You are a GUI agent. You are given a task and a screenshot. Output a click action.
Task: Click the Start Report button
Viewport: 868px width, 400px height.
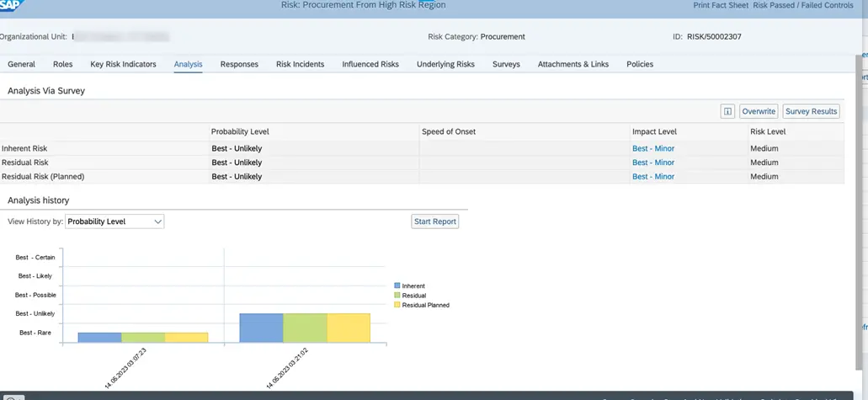pyautogui.click(x=435, y=221)
